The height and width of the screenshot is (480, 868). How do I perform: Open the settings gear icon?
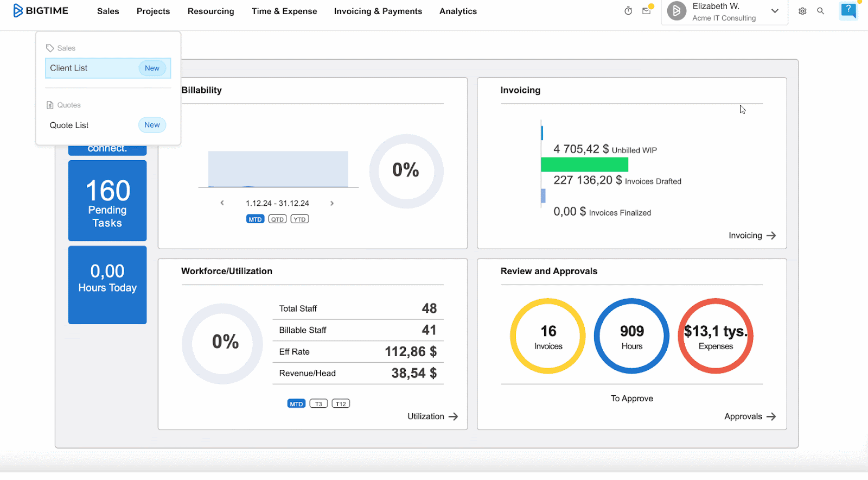[802, 11]
